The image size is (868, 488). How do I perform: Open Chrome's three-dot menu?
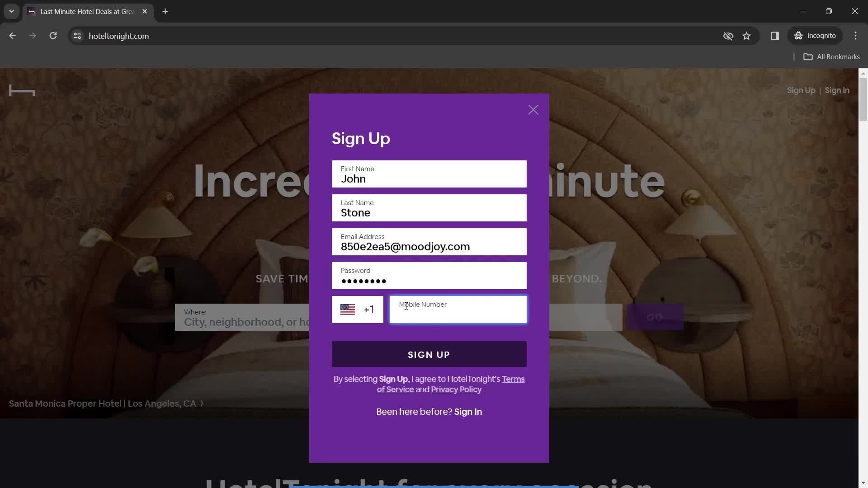(855, 36)
